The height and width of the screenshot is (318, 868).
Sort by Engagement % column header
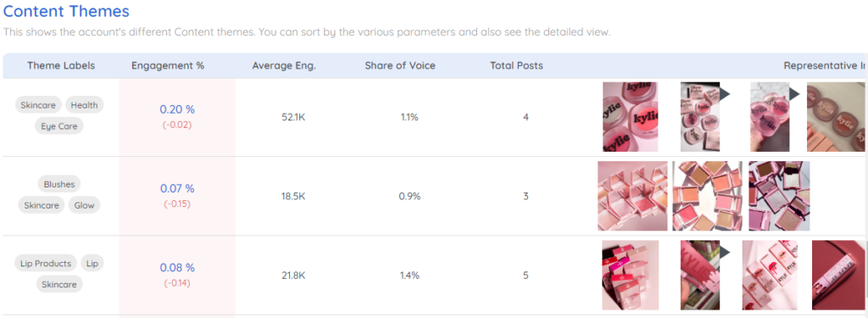click(x=168, y=65)
